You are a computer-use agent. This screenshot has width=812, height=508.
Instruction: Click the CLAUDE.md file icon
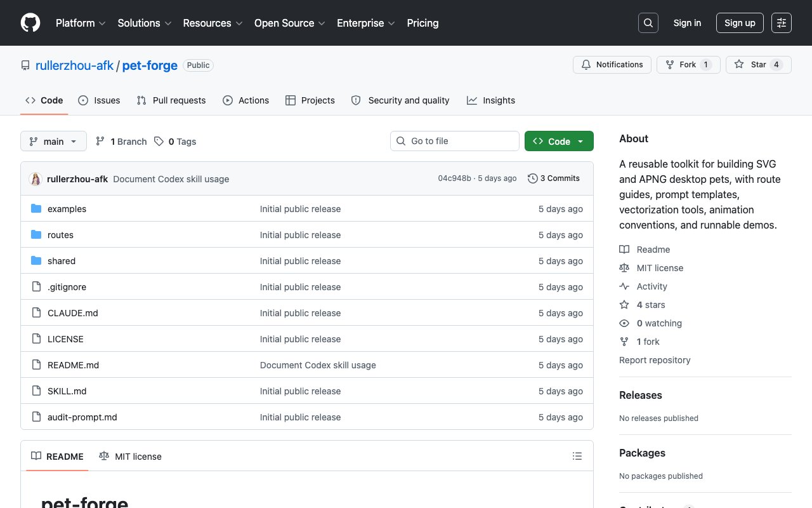coord(36,313)
